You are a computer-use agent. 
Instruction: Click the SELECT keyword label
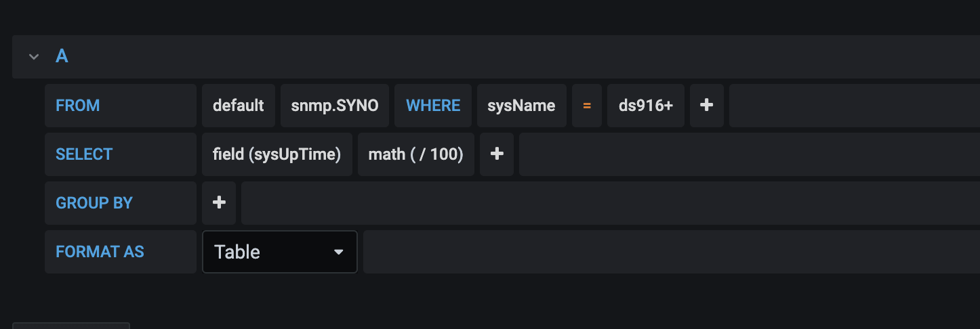pos(84,154)
